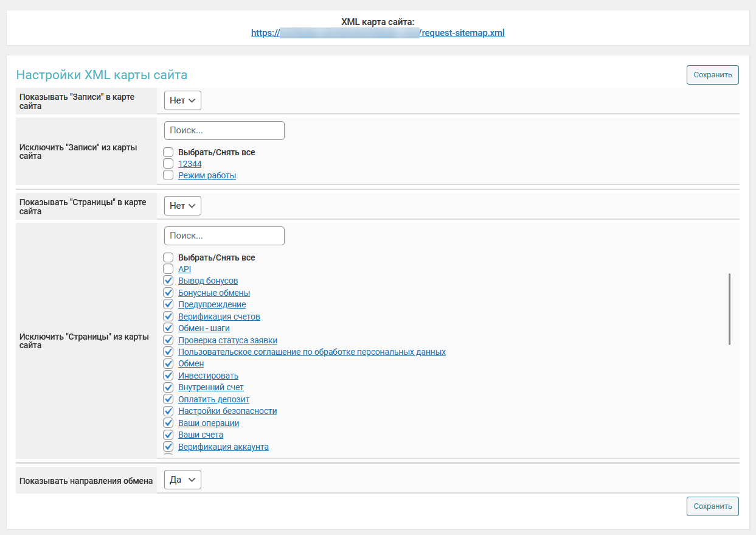Enable the Режим работы checkbox
756x535 pixels.
point(168,175)
